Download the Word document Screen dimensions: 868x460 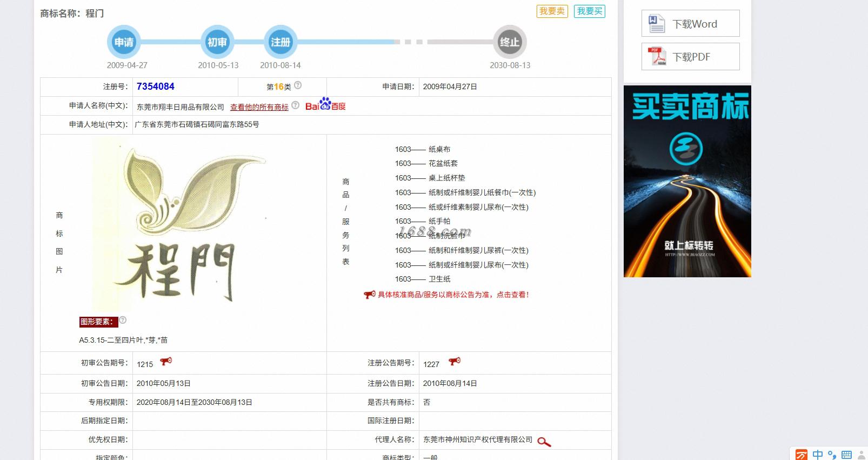[x=690, y=23]
